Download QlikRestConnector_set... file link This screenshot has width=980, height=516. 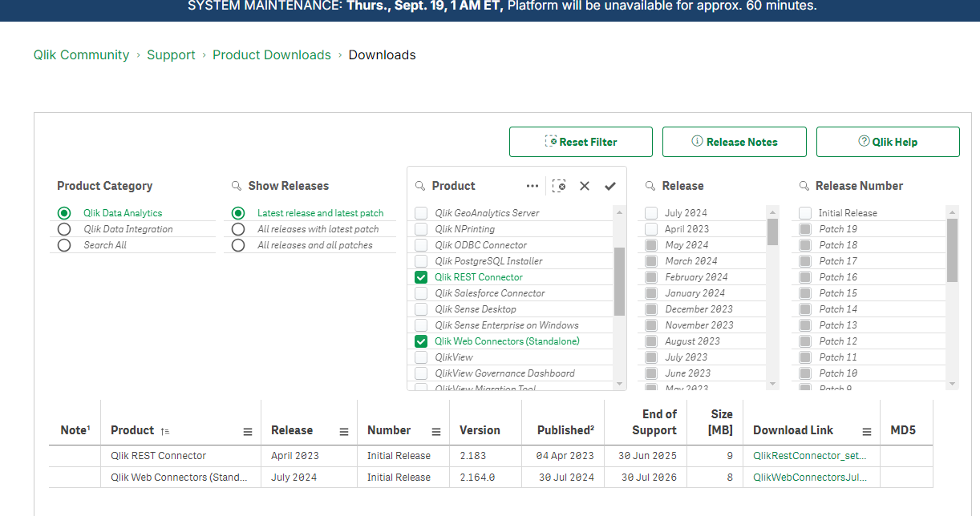809,456
